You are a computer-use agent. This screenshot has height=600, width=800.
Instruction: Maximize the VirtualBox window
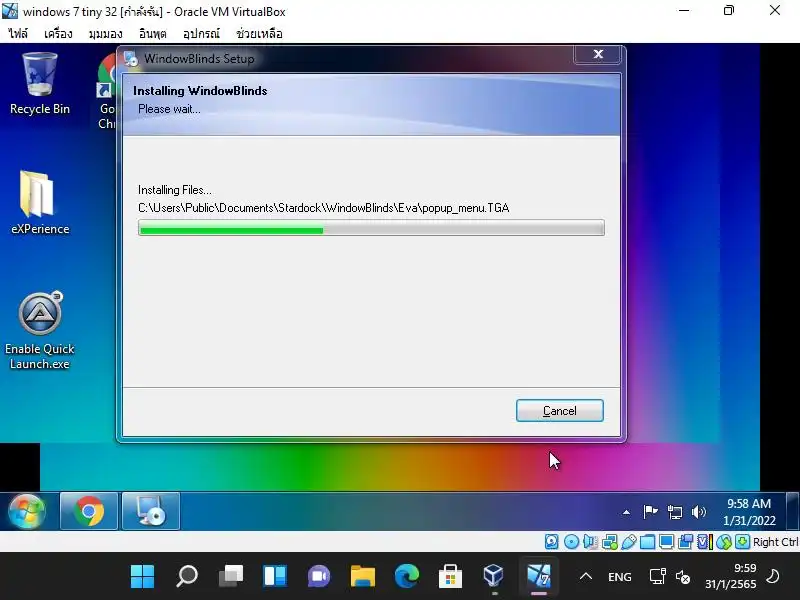[x=729, y=10]
